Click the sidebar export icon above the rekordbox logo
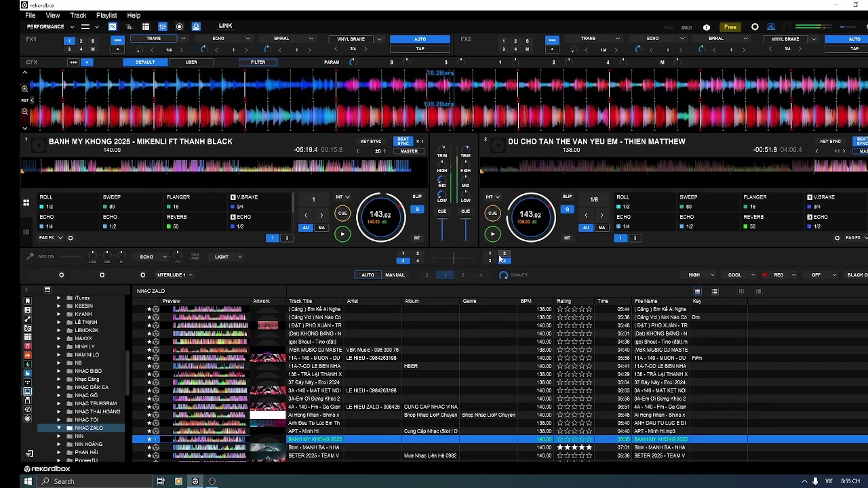Image resolution: width=868 pixels, height=488 pixels. (x=29, y=454)
